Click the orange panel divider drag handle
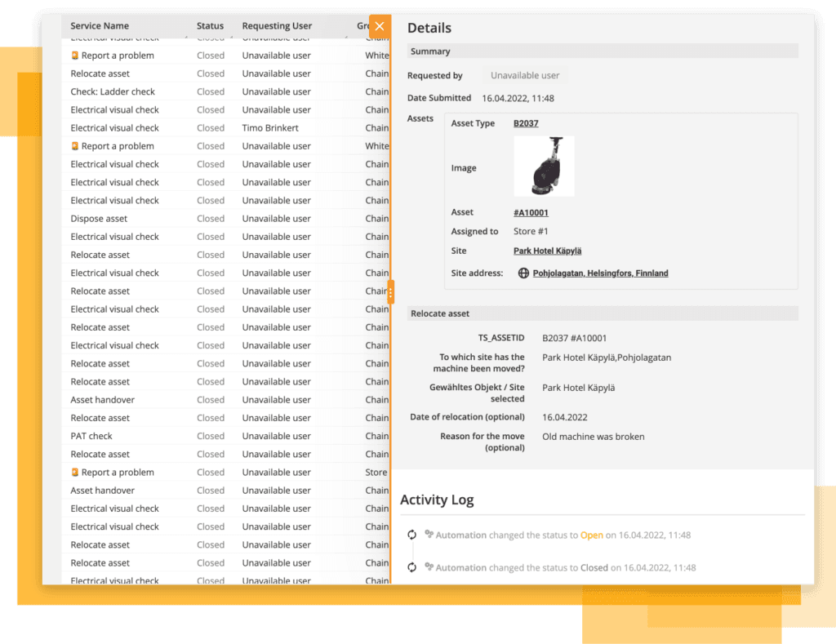 [x=391, y=292]
